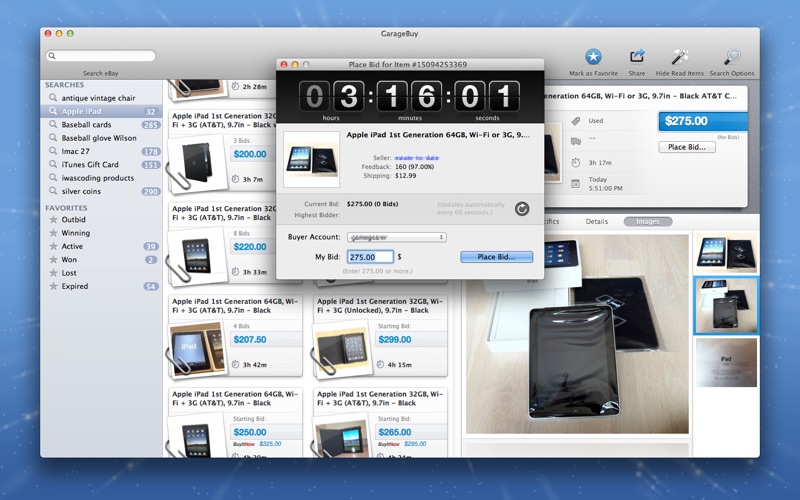800x500 pixels.
Task: Click the tag icon beside Used
Action: tap(576, 121)
